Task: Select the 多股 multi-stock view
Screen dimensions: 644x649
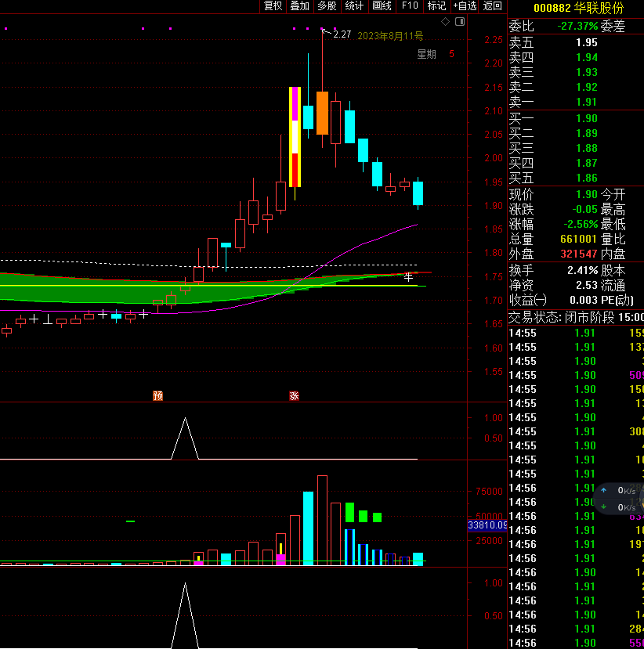Action: click(327, 5)
